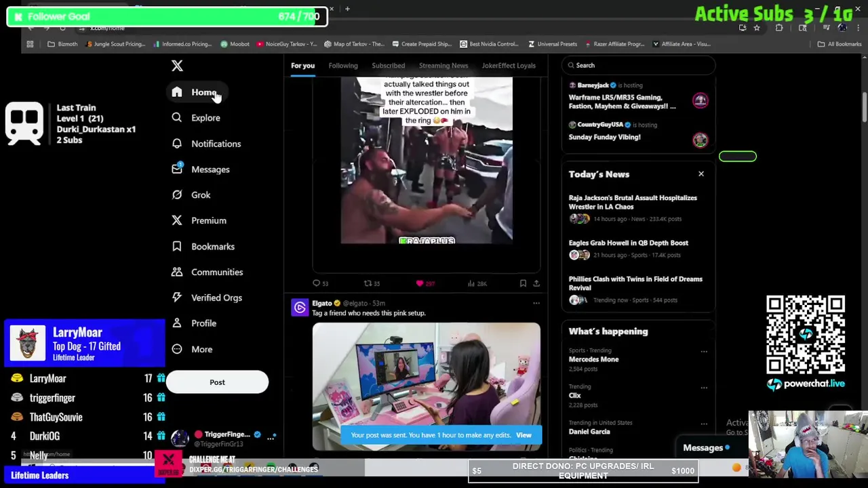
Task: Open Communities in the sidebar
Action: (x=208, y=272)
